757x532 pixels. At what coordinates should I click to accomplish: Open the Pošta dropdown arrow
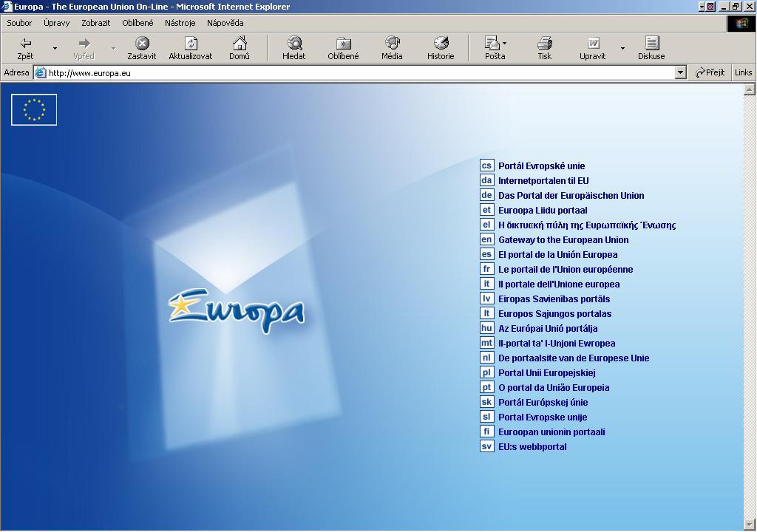pyautogui.click(x=504, y=43)
